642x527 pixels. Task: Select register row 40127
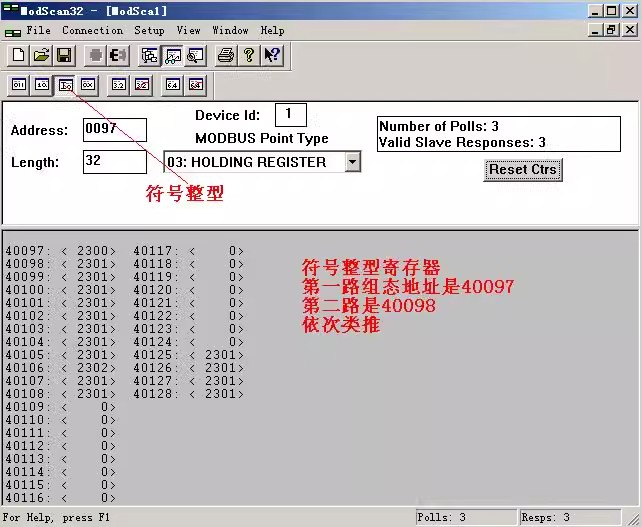click(188, 381)
